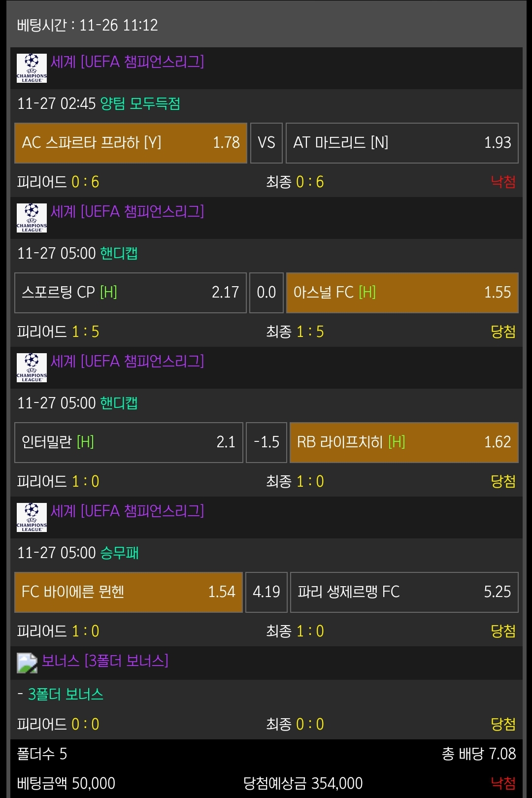Choose 인터밀란 [H] at 2.1
This screenshot has height=798, width=532.
(129, 442)
